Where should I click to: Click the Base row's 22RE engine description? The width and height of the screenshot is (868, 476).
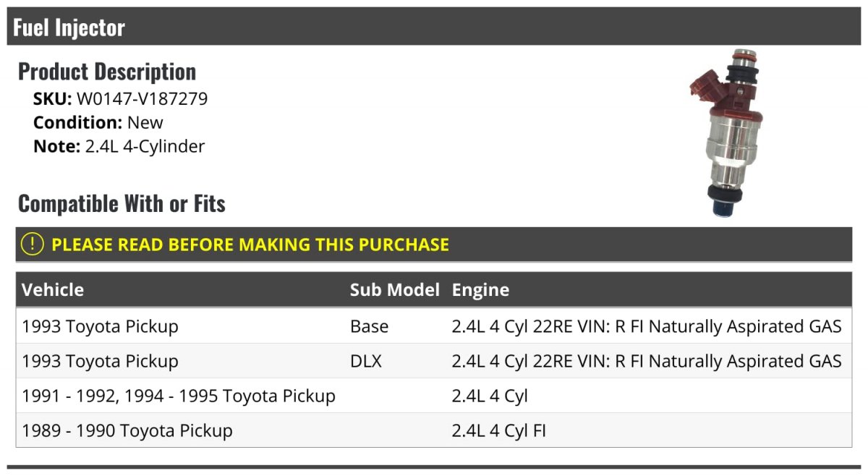click(x=647, y=326)
